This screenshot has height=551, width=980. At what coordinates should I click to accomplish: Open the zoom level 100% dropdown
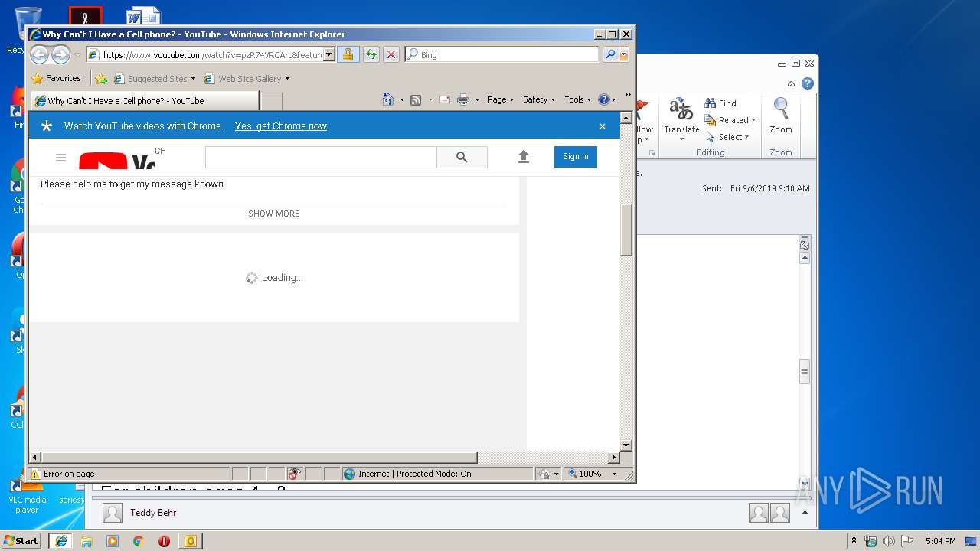coord(614,474)
